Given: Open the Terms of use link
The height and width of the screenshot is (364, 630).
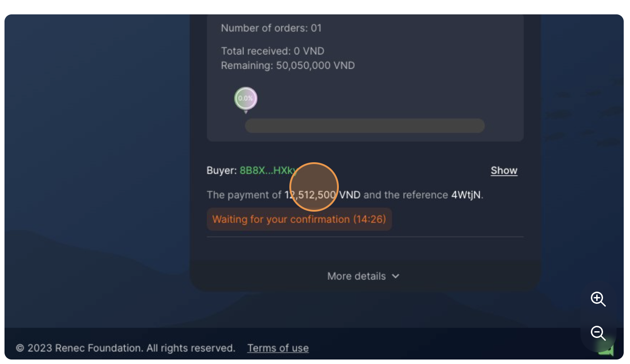Looking at the screenshot, I should pos(278,348).
